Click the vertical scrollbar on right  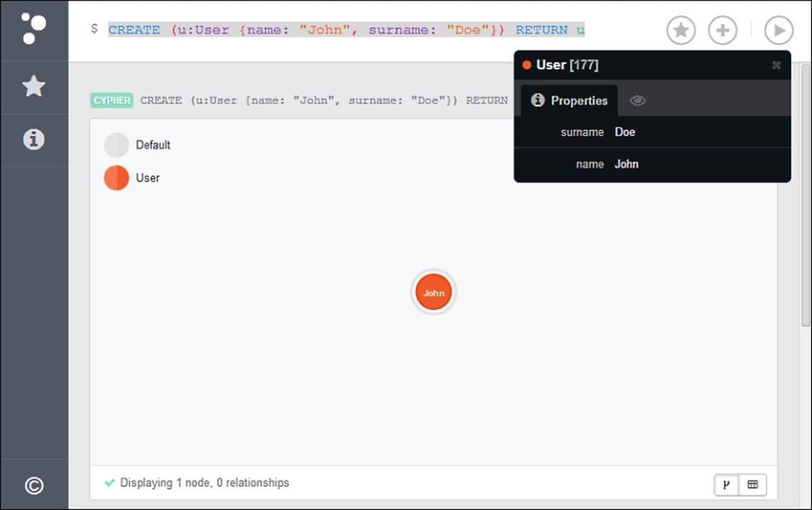coord(806,216)
